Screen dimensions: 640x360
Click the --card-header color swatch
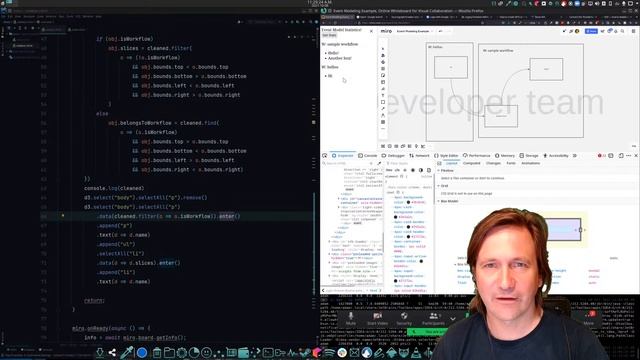coord(408,236)
